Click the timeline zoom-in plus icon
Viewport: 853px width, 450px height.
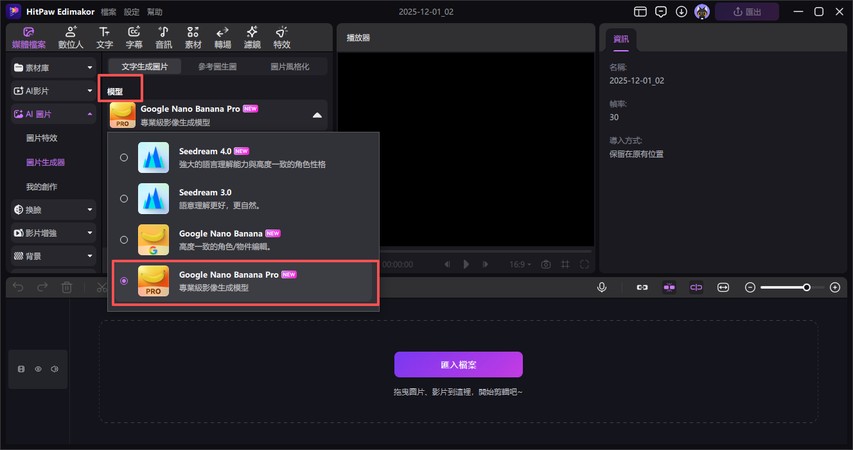click(x=835, y=288)
